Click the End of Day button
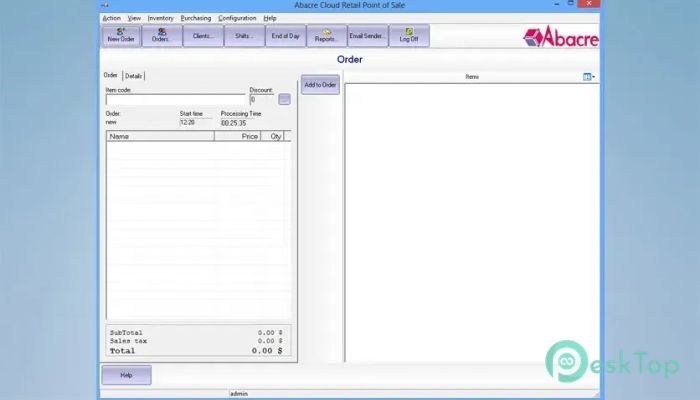 click(286, 36)
